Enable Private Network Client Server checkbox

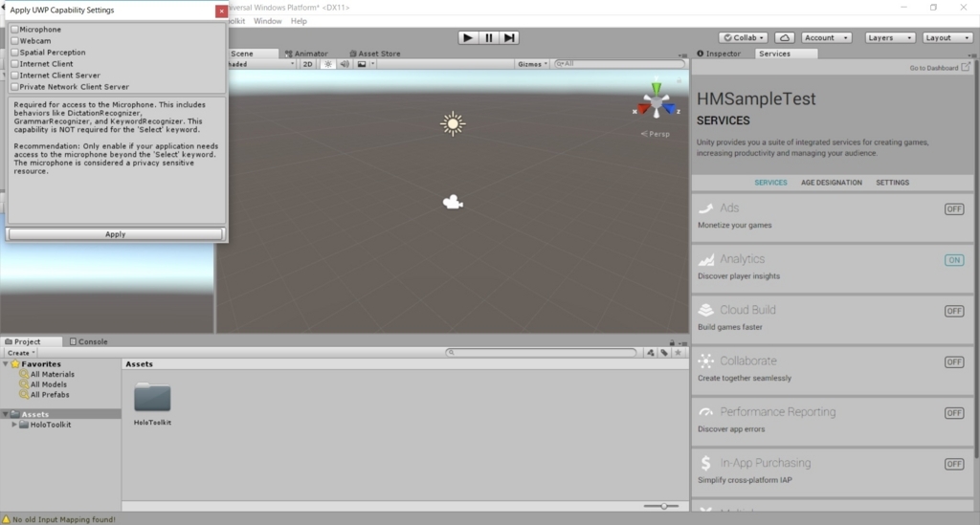15,87
